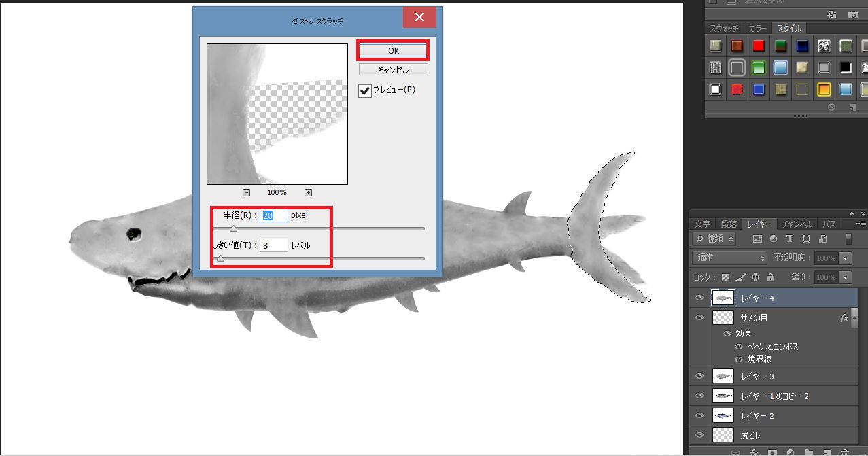Zoom in preview with plus icon
Screen dimensions: 868x456
tap(308, 192)
